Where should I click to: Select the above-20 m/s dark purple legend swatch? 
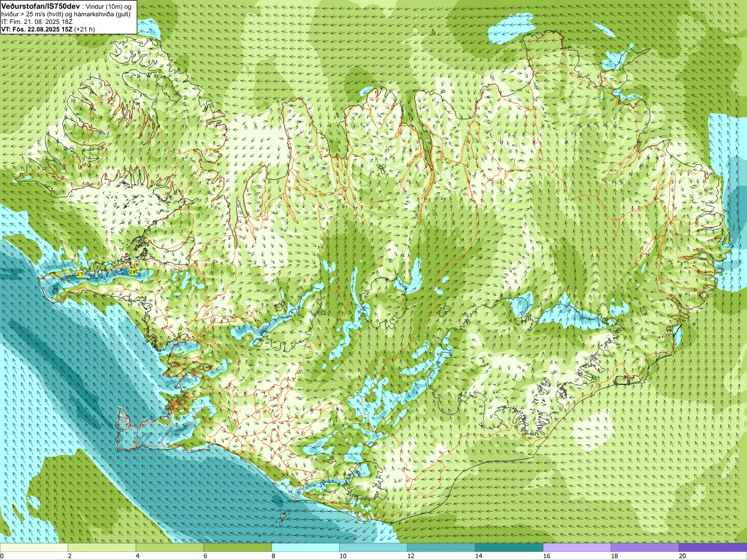click(x=713, y=548)
